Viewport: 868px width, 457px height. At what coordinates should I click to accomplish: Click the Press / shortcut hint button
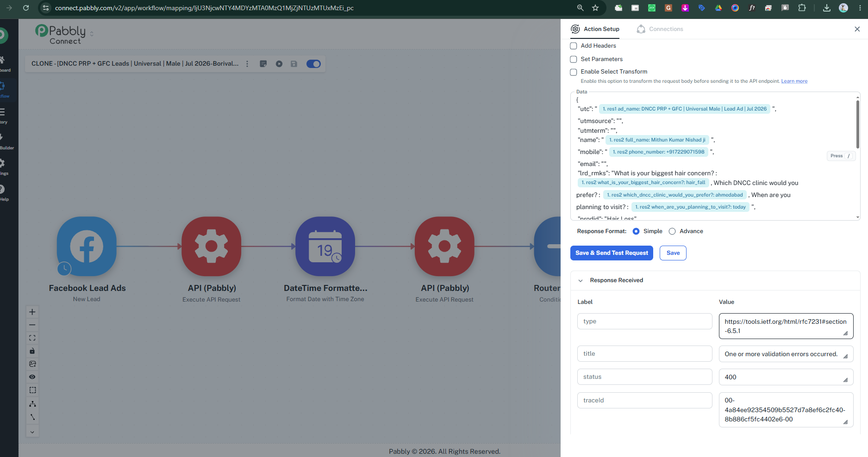(841, 156)
